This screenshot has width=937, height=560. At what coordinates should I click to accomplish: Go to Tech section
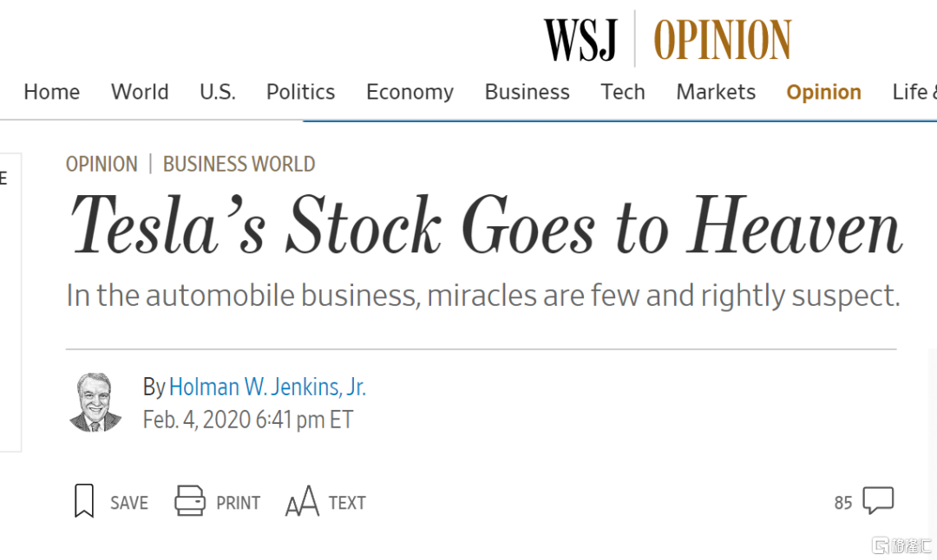623,92
